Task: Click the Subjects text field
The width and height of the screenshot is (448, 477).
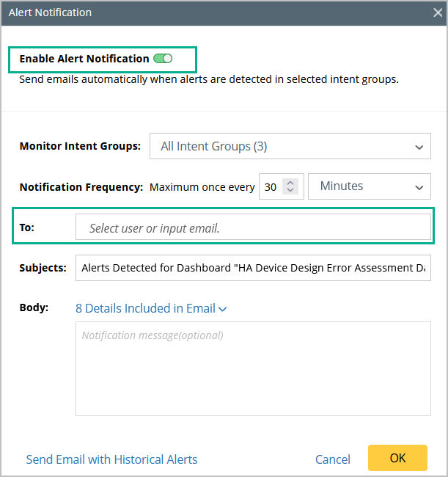Action: pyautogui.click(x=253, y=268)
